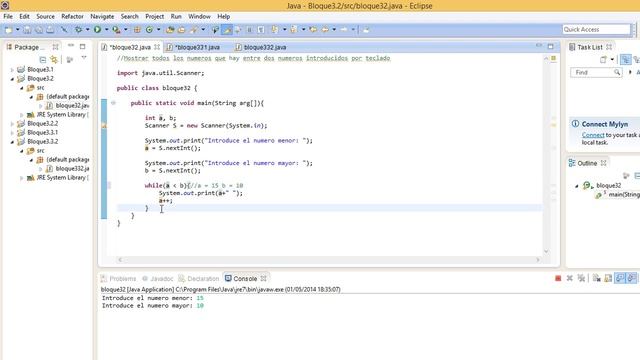The width and height of the screenshot is (640, 360).
Task: Select bloque332.java in Package Explorer
Action: click(67, 169)
